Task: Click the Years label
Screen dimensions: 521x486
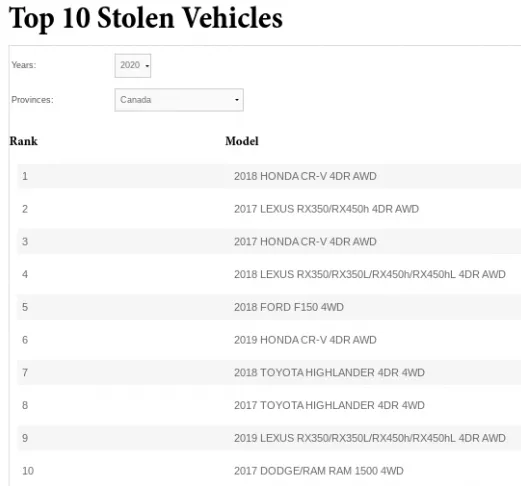Action: point(24,65)
